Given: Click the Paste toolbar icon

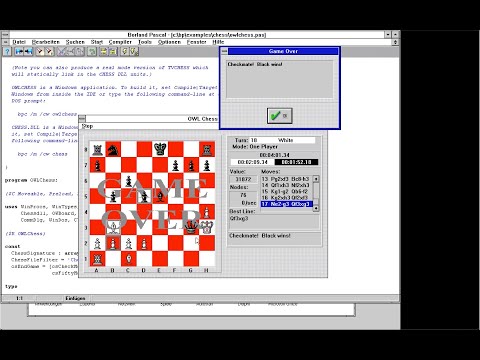Looking at the screenshot, I should [x=80, y=51].
